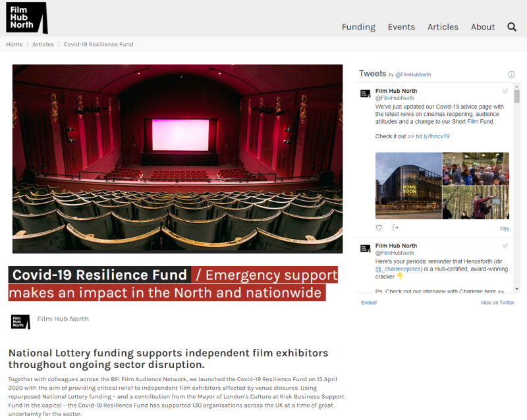Click View on Twitter link
527x420 pixels.
pyautogui.click(x=497, y=303)
